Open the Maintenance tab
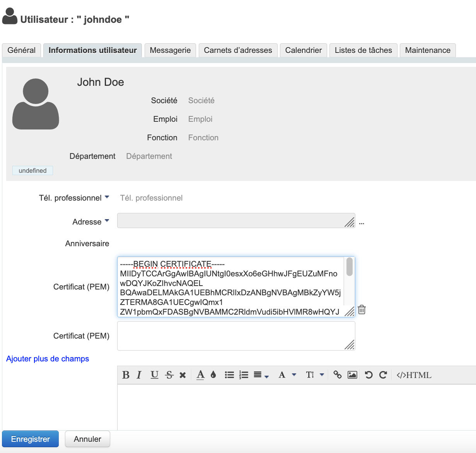The image size is (476, 453). coord(428,50)
